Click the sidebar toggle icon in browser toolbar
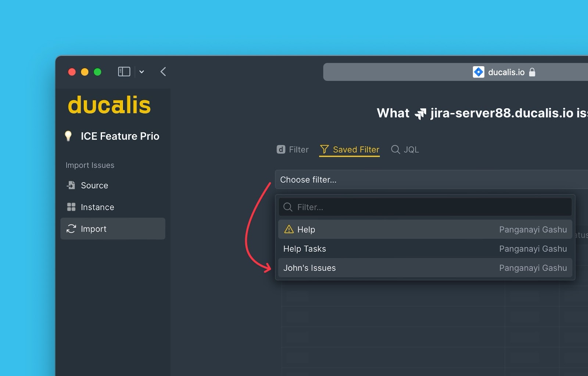588x376 pixels. [x=124, y=72]
